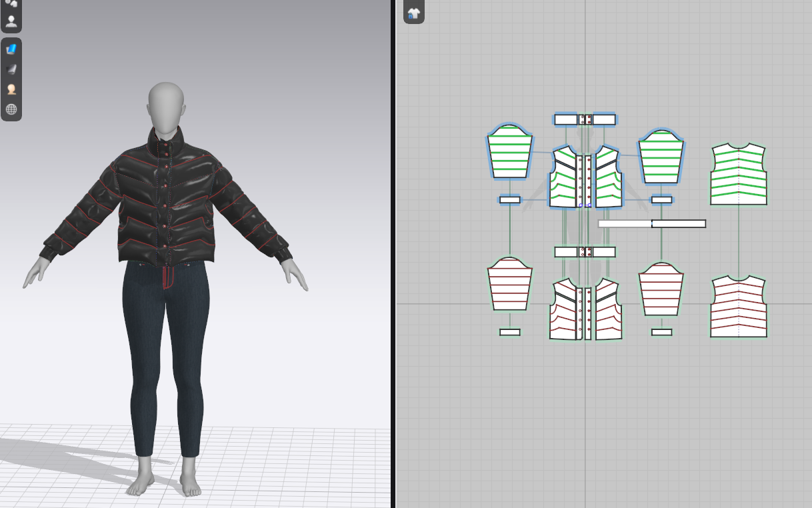Click the skin-tone avatar head render icon
This screenshot has width=812, height=508.
[x=11, y=89]
